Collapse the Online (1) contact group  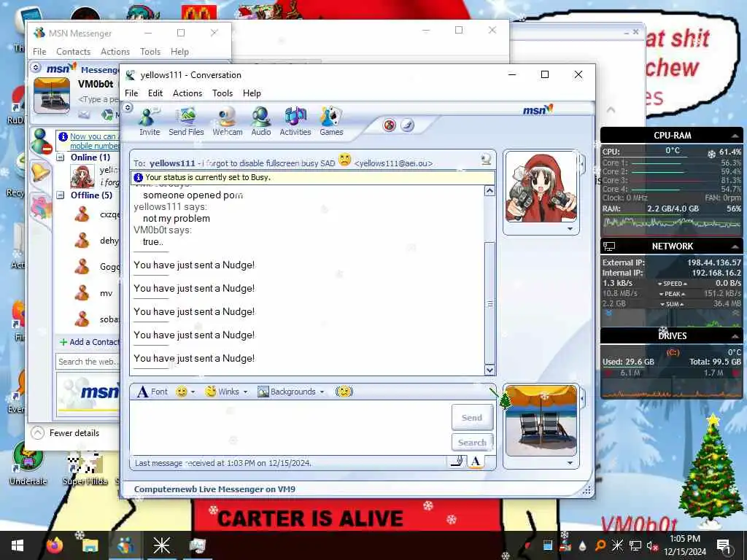61,157
